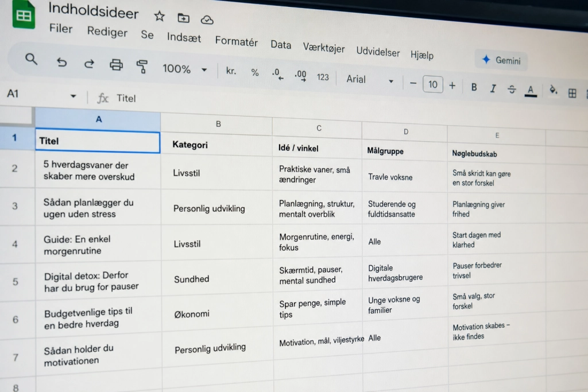The height and width of the screenshot is (392, 588).
Task: Select column A header
Action: coord(98,119)
